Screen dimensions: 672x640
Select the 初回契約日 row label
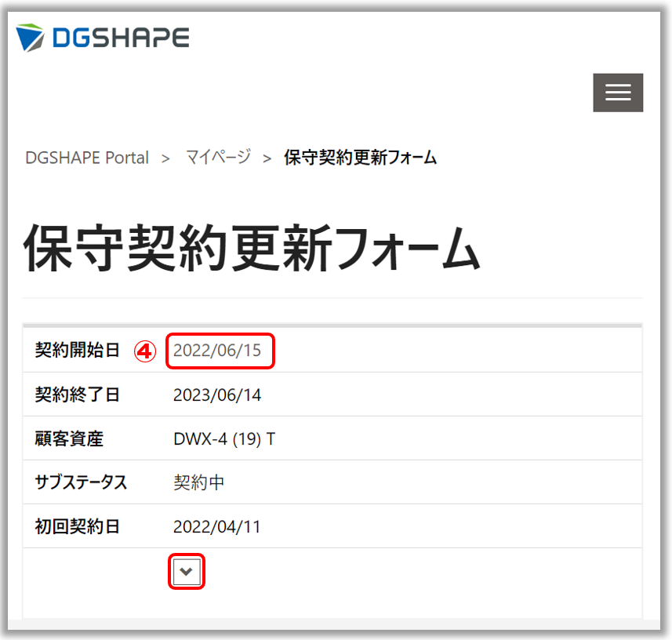click(78, 526)
